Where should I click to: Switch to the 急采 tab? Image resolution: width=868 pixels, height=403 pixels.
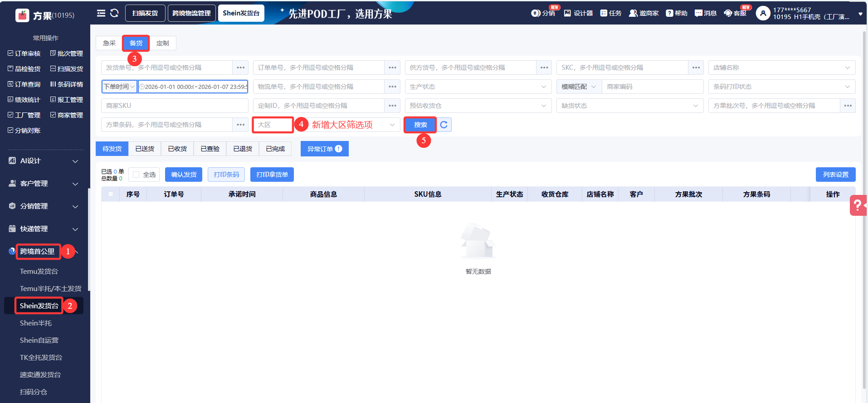[x=109, y=43]
